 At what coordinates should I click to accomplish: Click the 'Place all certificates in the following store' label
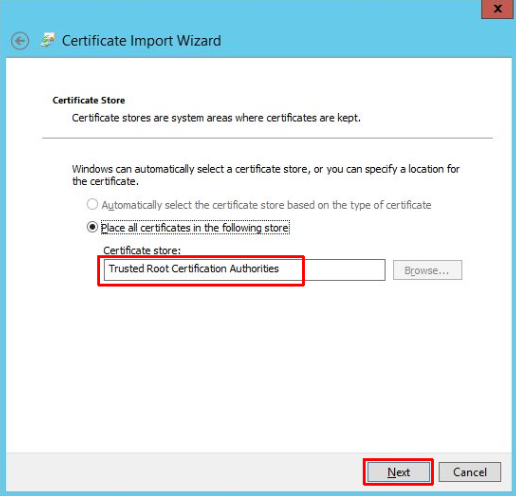pyautogui.click(x=195, y=228)
